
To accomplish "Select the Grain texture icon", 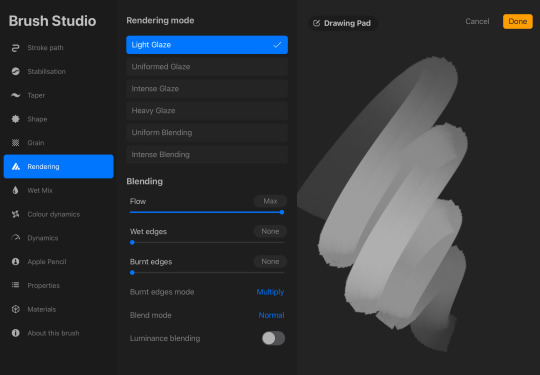I will (15, 143).
